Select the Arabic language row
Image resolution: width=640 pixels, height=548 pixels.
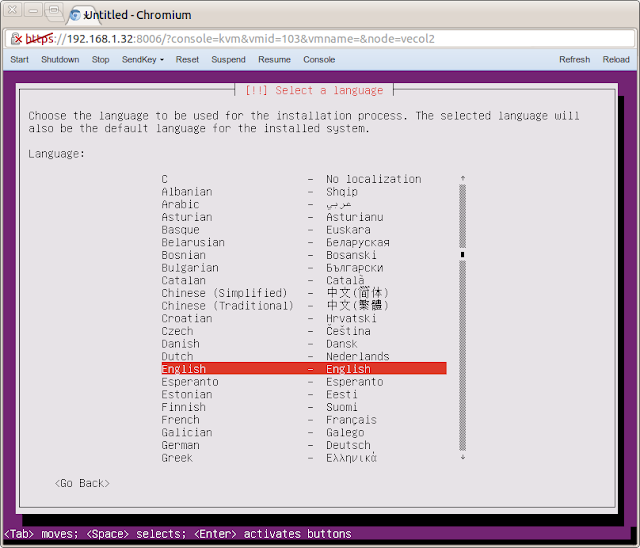pyautogui.click(x=304, y=204)
